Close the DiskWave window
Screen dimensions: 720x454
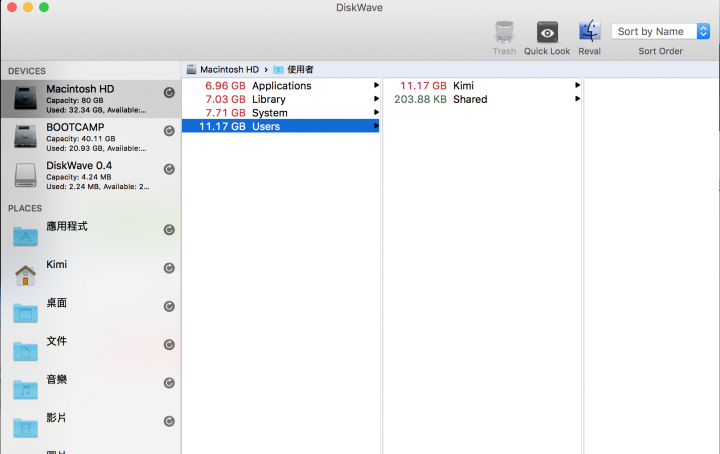click(12, 7)
